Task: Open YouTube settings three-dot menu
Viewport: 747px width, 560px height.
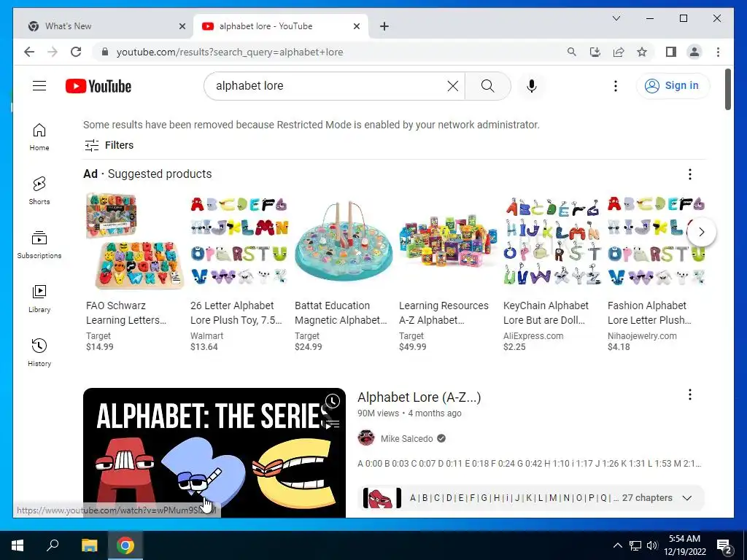Action: coord(616,86)
